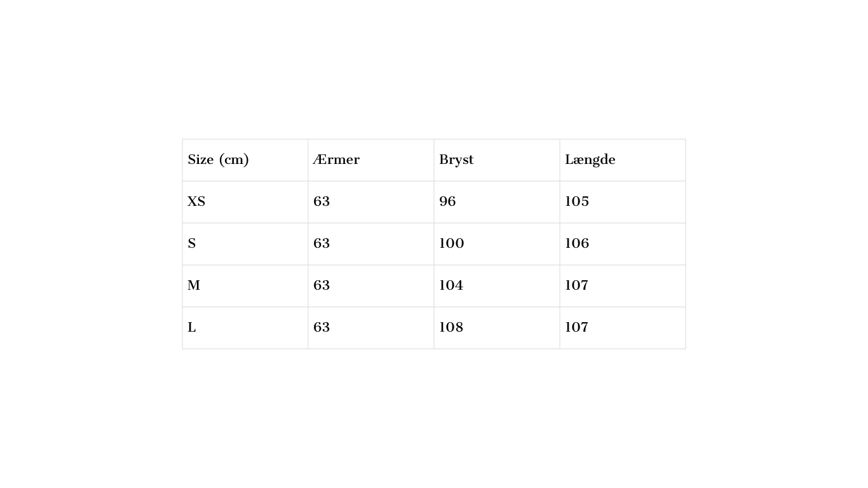Select the Længde value 106

coord(577,244)
